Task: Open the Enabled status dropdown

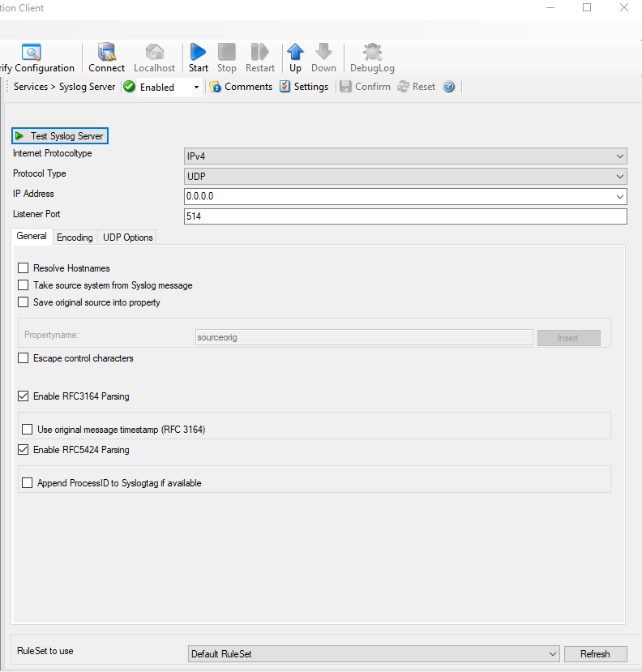Action: coord(196,88)
